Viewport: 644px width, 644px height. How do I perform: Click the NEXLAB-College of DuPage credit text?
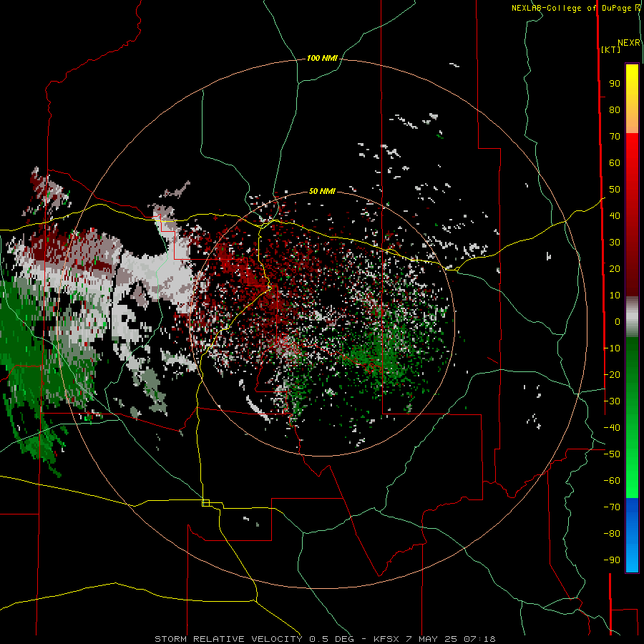(571, 8)
